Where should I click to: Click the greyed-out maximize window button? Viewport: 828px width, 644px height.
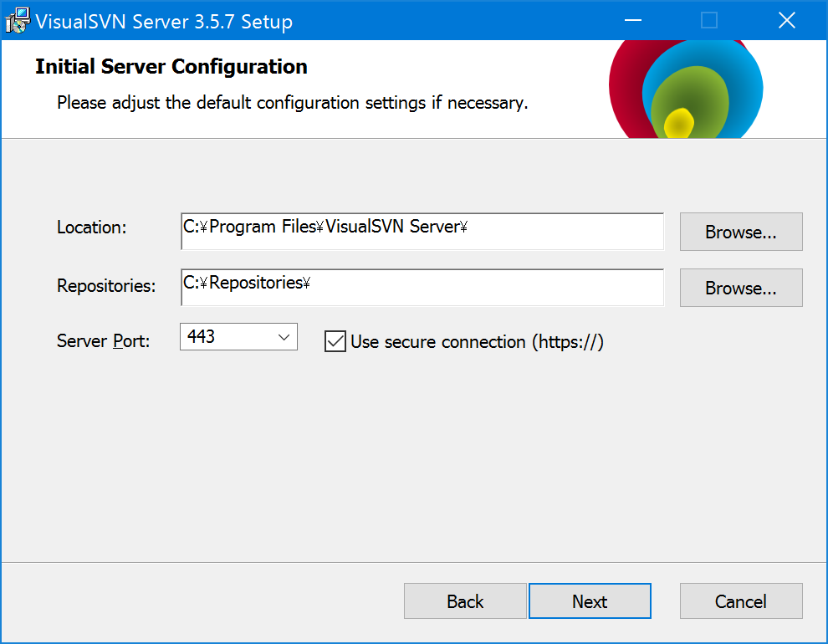(x=709, y=21)
